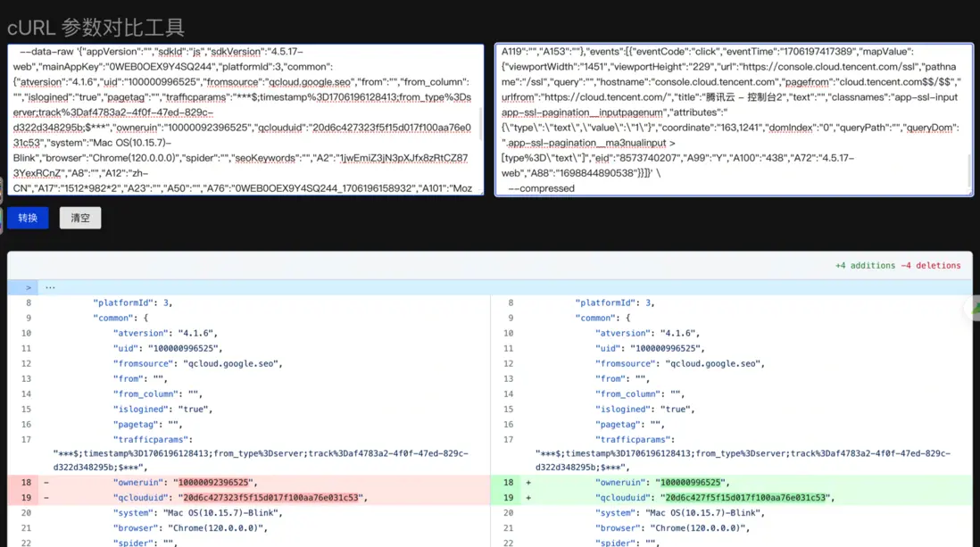Click right "system" line 20
The width and height of the screenshot is (980, 547).
click(x=680, y=512)
